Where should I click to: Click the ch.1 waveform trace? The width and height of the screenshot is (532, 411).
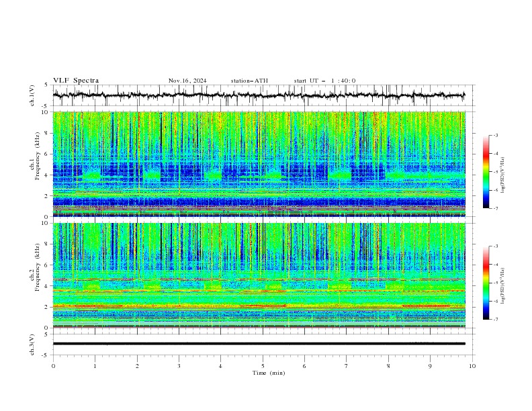tap(259, 95)
